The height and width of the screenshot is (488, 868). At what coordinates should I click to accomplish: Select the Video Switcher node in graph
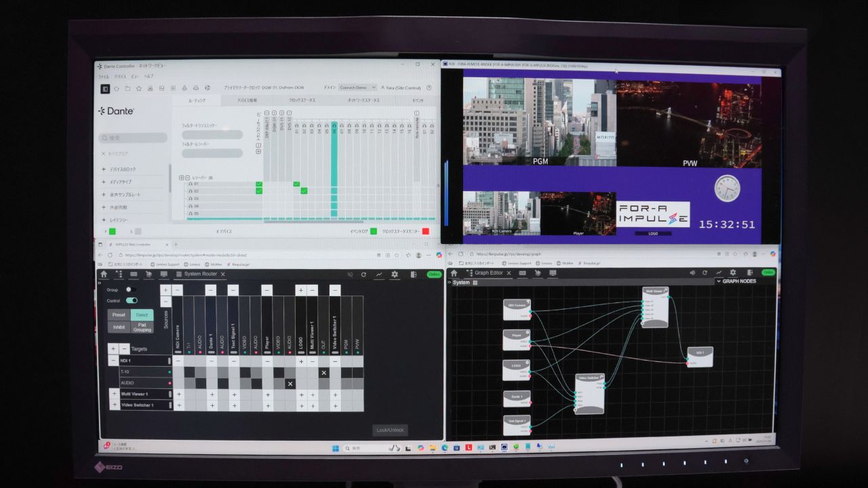[589, 394]
